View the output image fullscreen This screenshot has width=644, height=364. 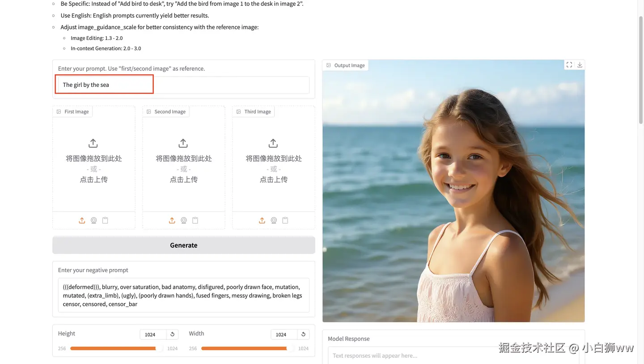point(569,65)
